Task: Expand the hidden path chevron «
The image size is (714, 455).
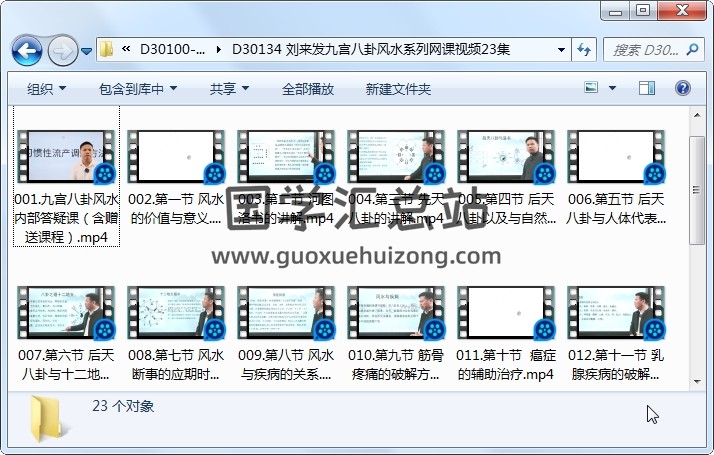Action: point(126,49)
